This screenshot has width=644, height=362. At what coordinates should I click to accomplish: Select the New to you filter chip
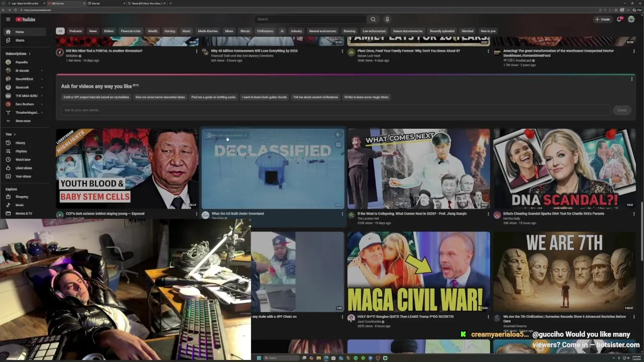click(488, 31)
